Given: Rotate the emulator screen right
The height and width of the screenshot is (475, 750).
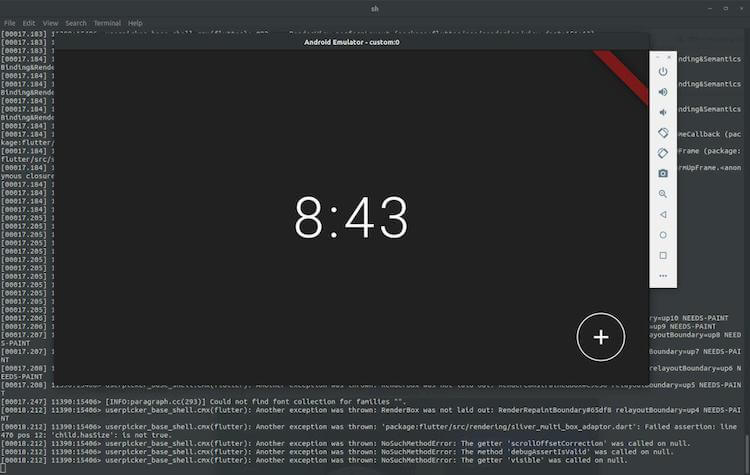Looking at the screenshot, I should (x=662, y=153).
